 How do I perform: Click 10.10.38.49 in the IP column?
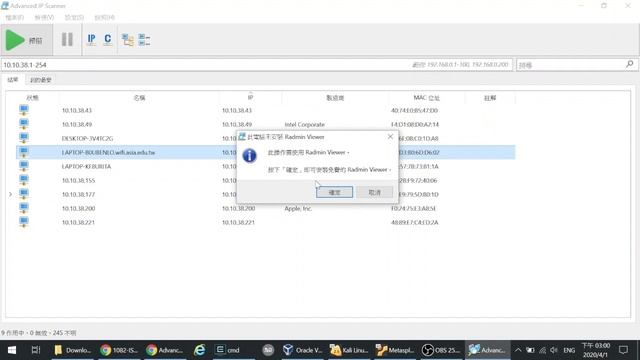click(237, 124)
